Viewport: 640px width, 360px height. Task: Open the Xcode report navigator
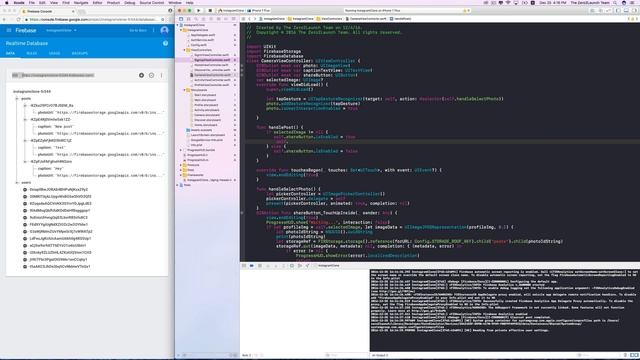pos(233,19)
